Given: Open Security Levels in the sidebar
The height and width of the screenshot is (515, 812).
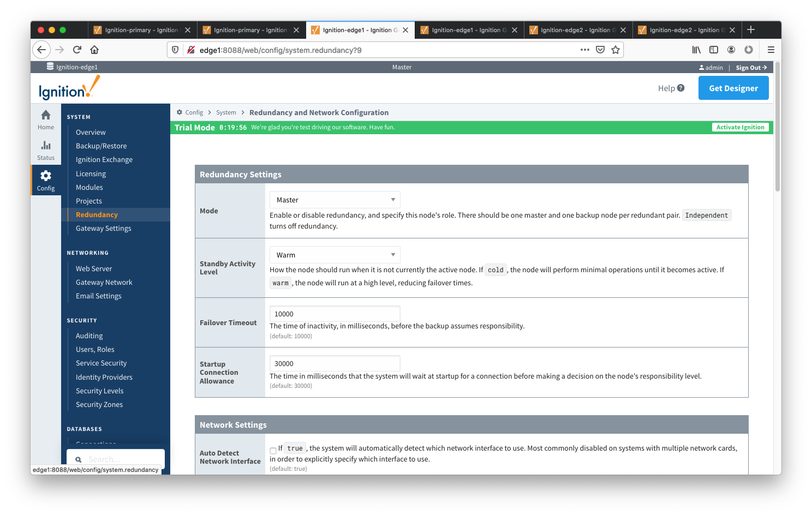Looking at the screenshot, I should (x=99, y=391).
